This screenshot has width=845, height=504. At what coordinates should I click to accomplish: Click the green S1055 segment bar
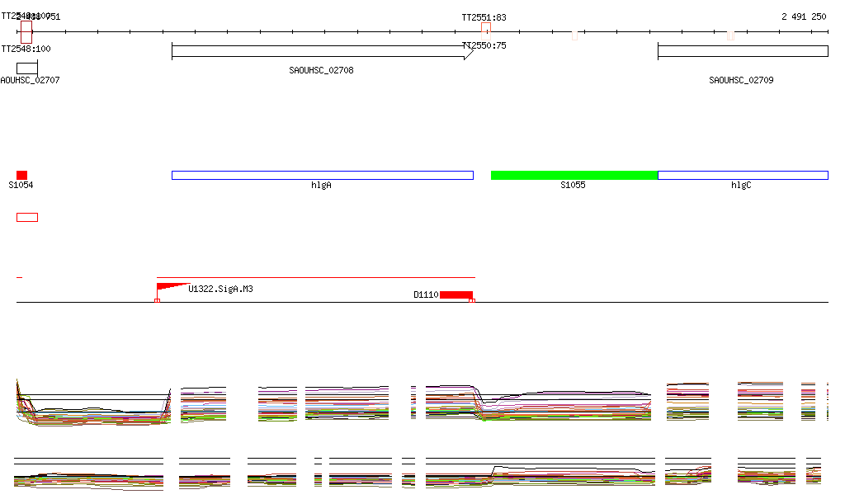pos(574,175)
